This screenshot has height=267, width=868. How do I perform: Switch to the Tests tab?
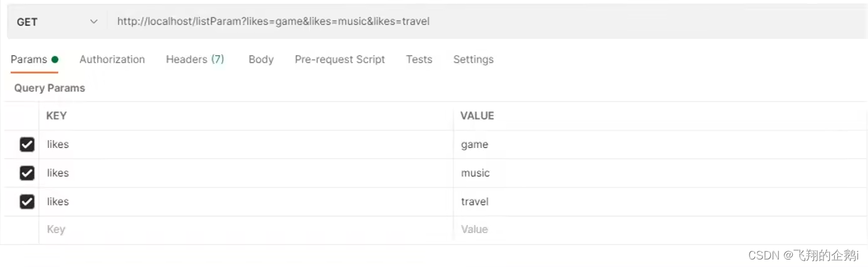419,60
